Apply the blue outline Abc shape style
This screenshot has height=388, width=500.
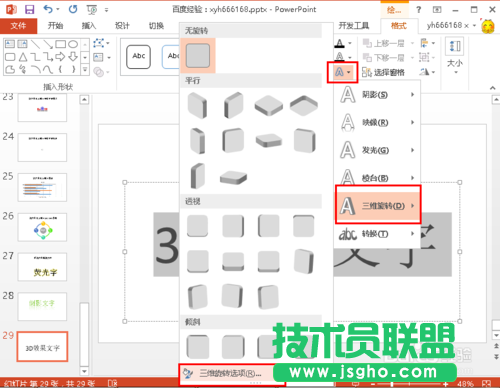click(x=171, y=57)
